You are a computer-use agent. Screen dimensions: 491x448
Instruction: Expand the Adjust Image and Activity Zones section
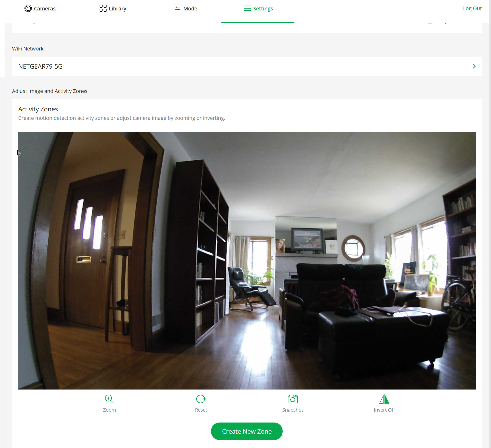50,91
